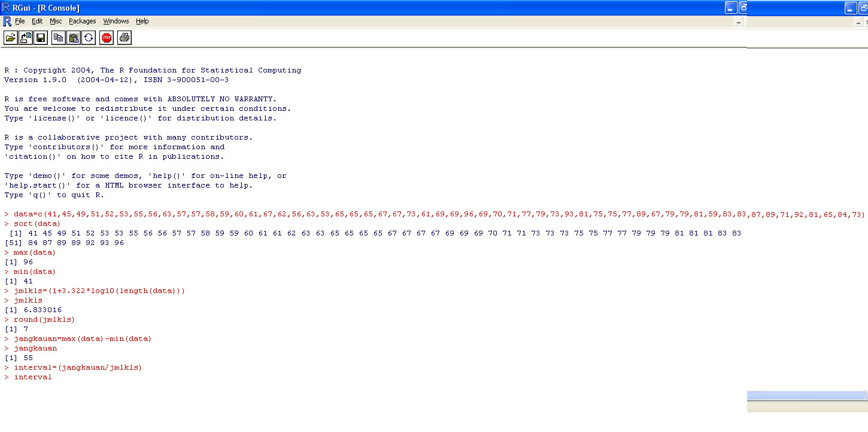868x432 pixels.
Task: Click the Open script folder icon
Action: click(x=11, y=38)
